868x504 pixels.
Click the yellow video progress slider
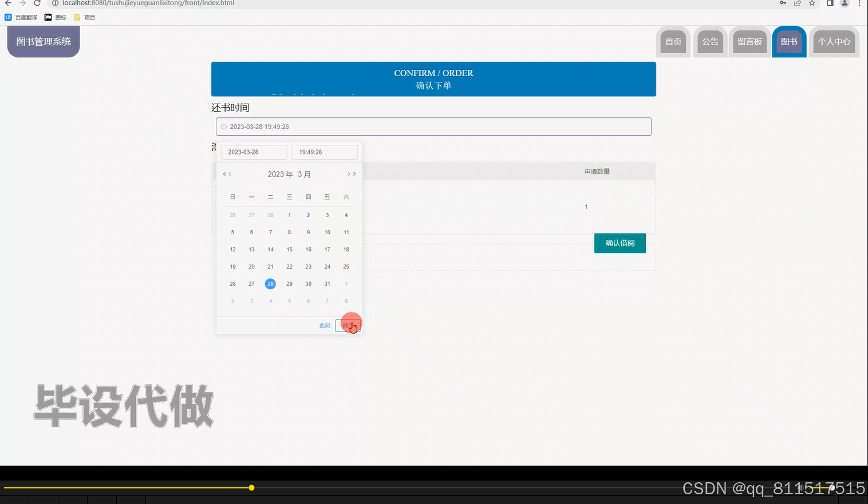coord(252,487)
